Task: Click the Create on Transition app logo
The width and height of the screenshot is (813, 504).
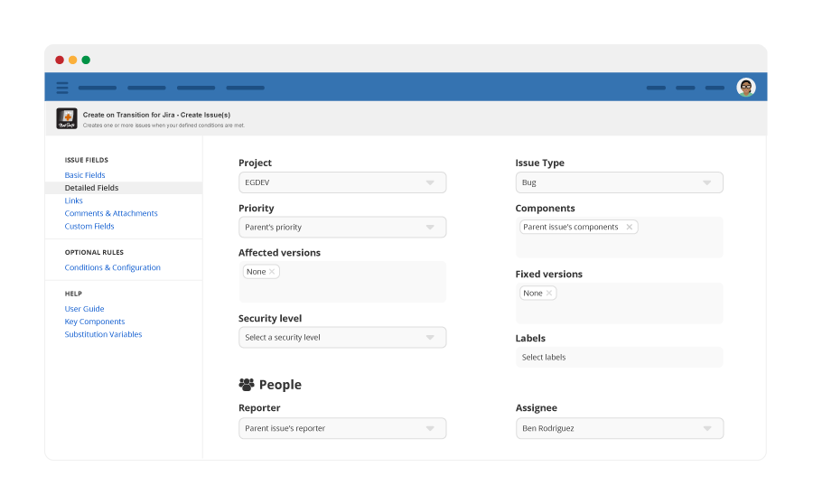Action: (67, 118)
